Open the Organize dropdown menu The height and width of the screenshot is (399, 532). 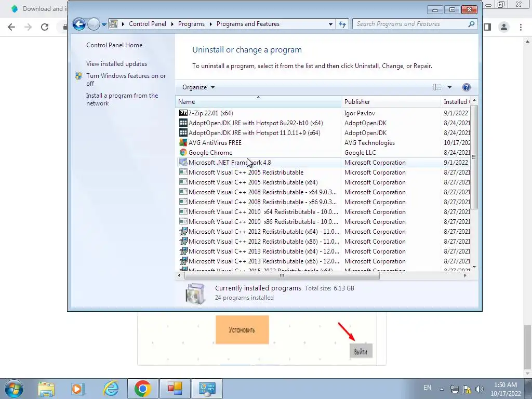[x=198, y=87]
